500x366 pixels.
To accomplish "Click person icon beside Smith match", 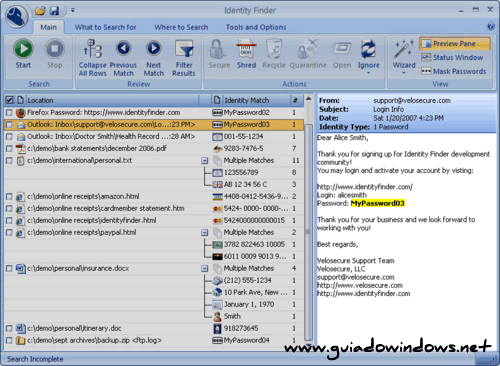I will [x=217, y=316].
